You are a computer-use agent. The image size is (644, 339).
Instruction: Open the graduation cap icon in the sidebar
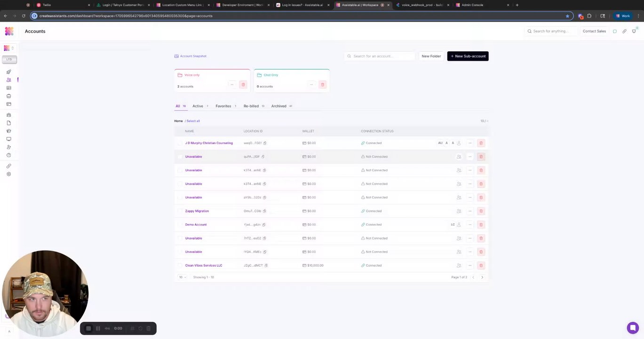[8, 131]
